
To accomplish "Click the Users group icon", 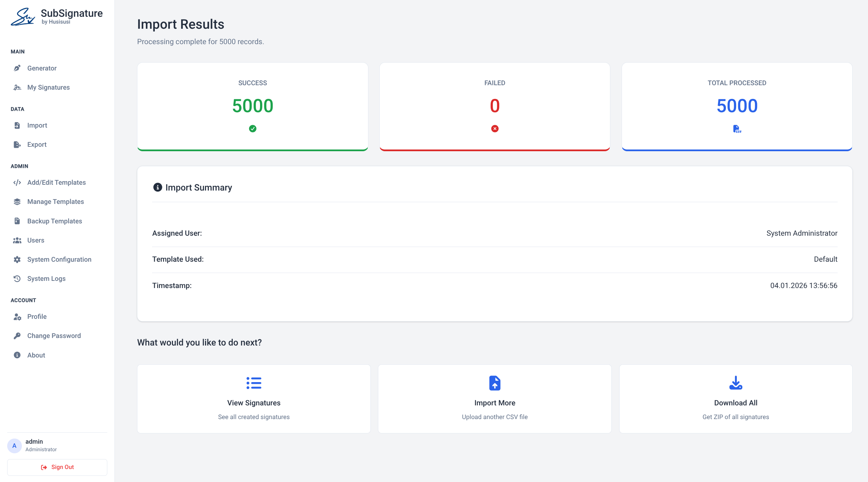I will [17, 240].
